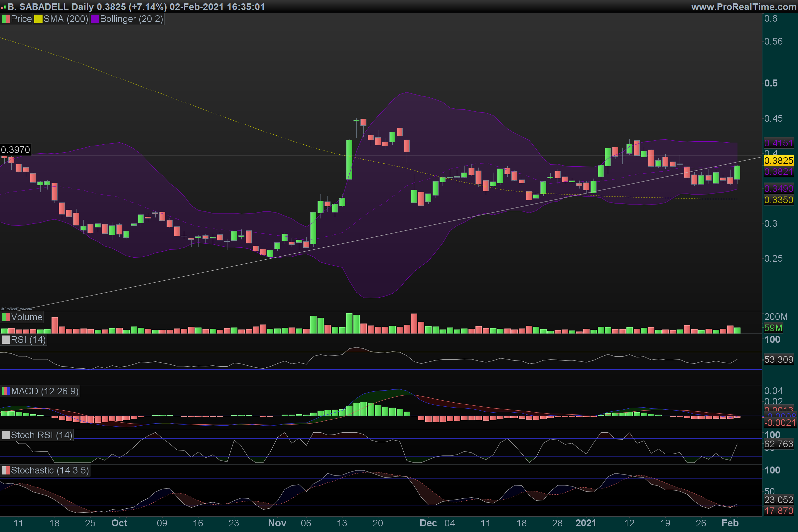The width and height of the screenshot is (798, 532).
Task: Open the www.ProRealTime.com link
Action: click(744, 7)
